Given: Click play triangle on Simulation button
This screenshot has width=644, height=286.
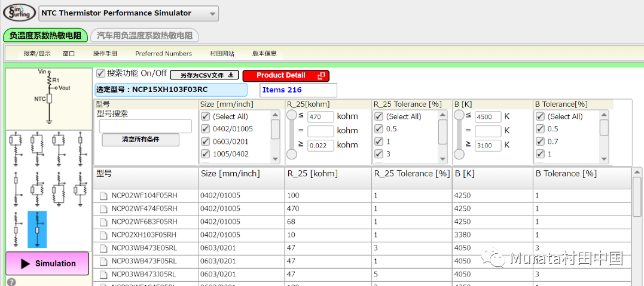Looking at the screenshot, I should [x=25, y=264].
